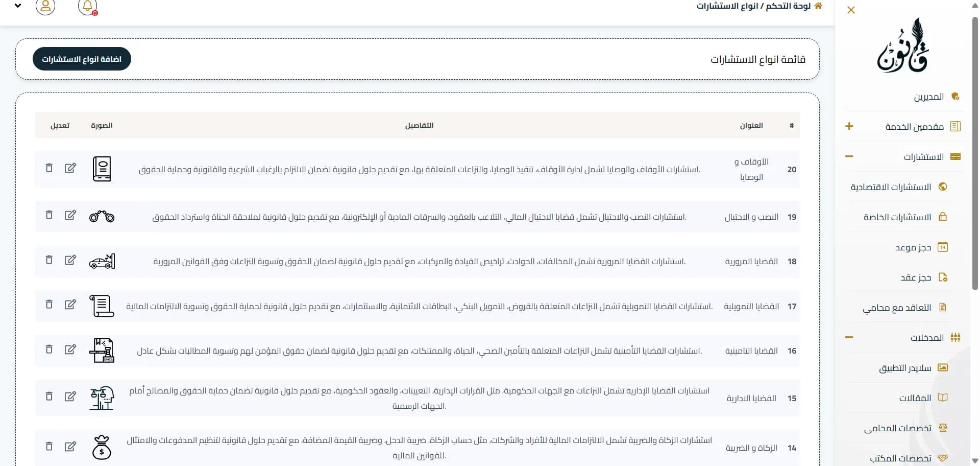
Task: Edit the القضايا التامينية row
Action: pyautogui.click(x=70, y=349)
